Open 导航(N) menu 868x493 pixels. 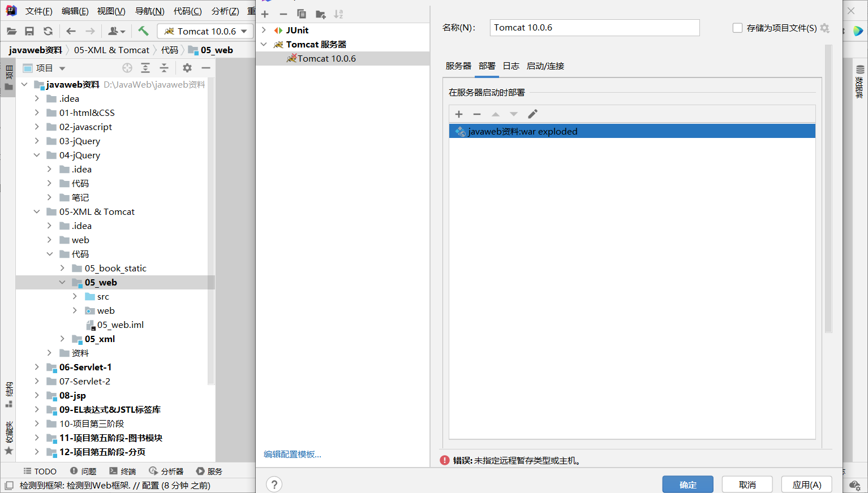click(x=149, y=11)
